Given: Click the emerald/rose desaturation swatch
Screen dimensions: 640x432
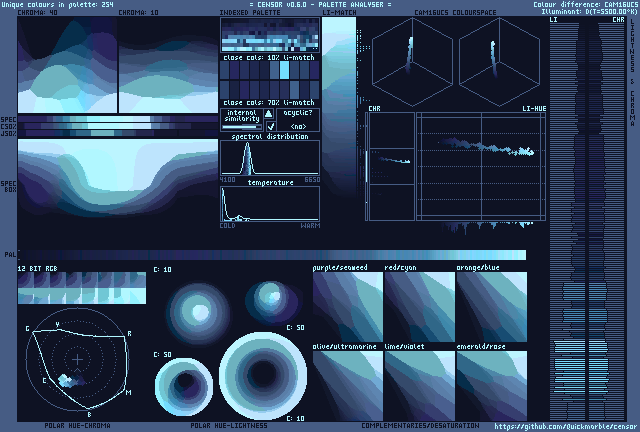Looking at the screenshot, I should [x=492, y=384].
